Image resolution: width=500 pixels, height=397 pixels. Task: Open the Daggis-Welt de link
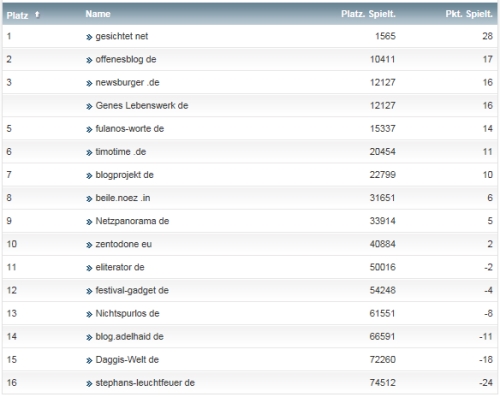coord(127,359)
